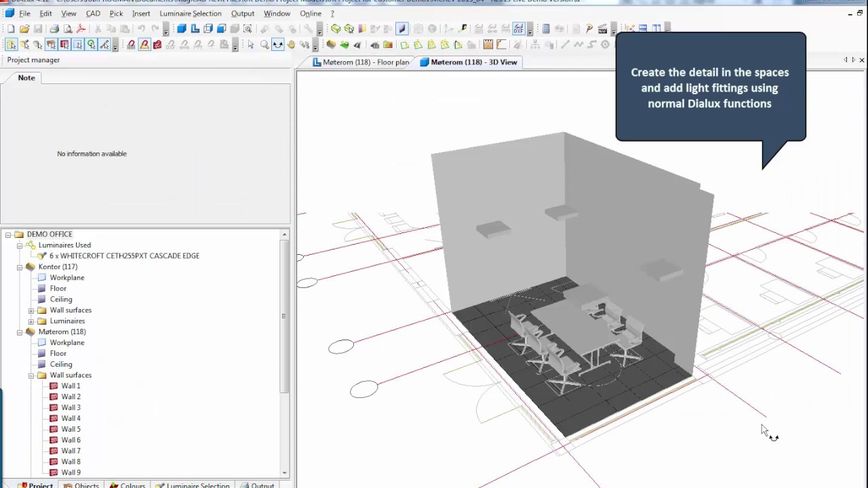The height and width of the screenshot is (488, 868).
Task: Open the Print preview icon
Action: (x=68, y=28)
